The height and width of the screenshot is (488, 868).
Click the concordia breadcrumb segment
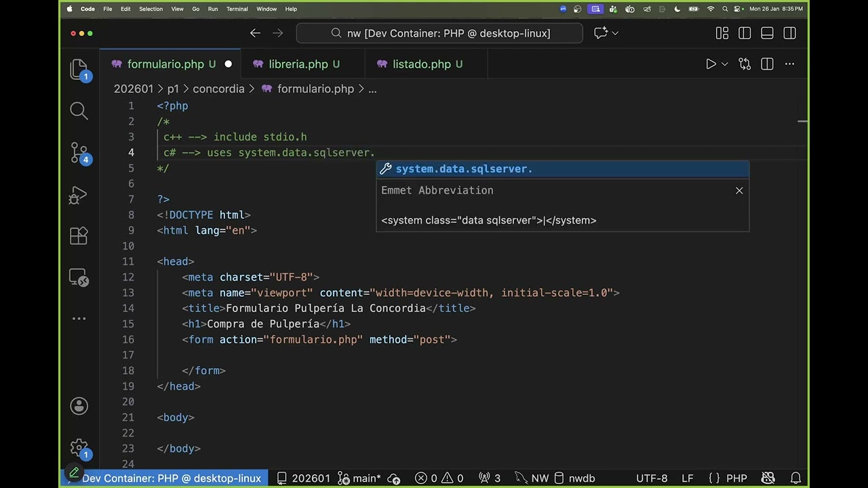pyautogui.click(x=218, y=89)
